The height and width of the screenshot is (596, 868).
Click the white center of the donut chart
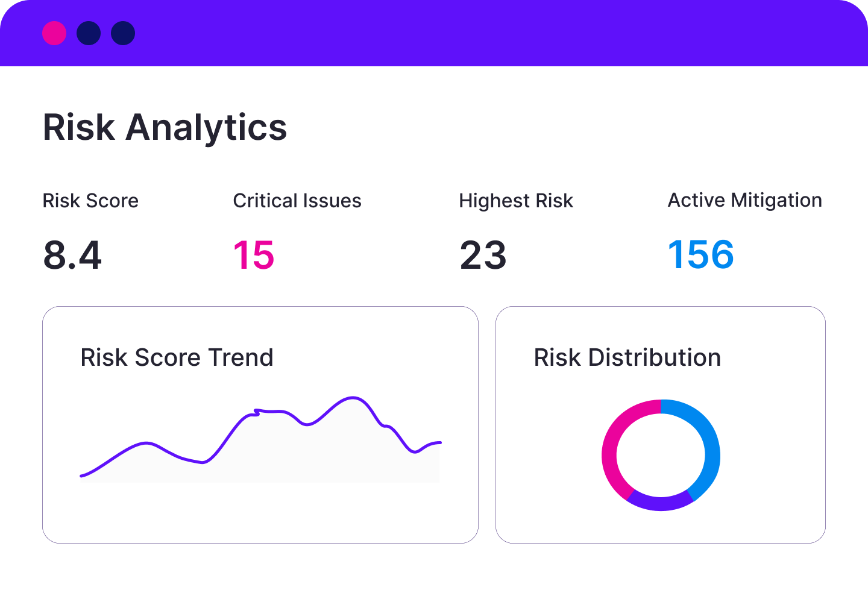coord(661,455)
